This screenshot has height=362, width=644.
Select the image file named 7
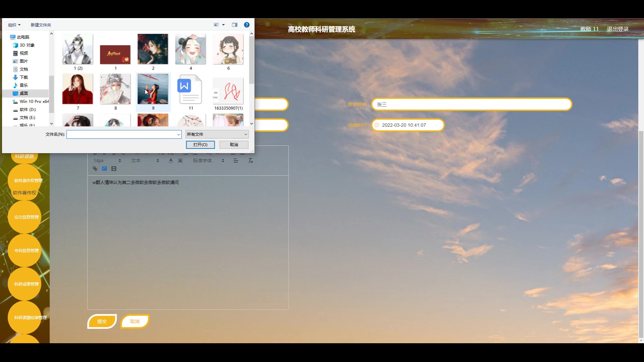point(78,92)
